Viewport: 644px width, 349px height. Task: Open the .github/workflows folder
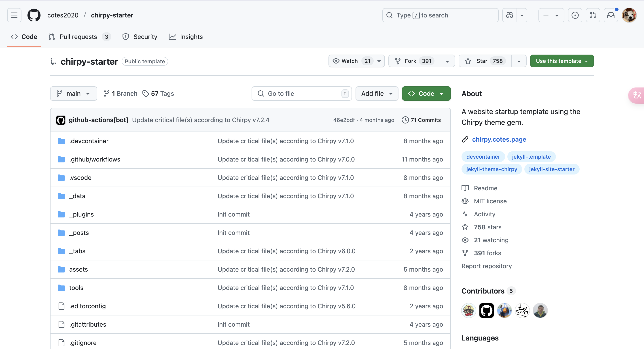[95, 159]
